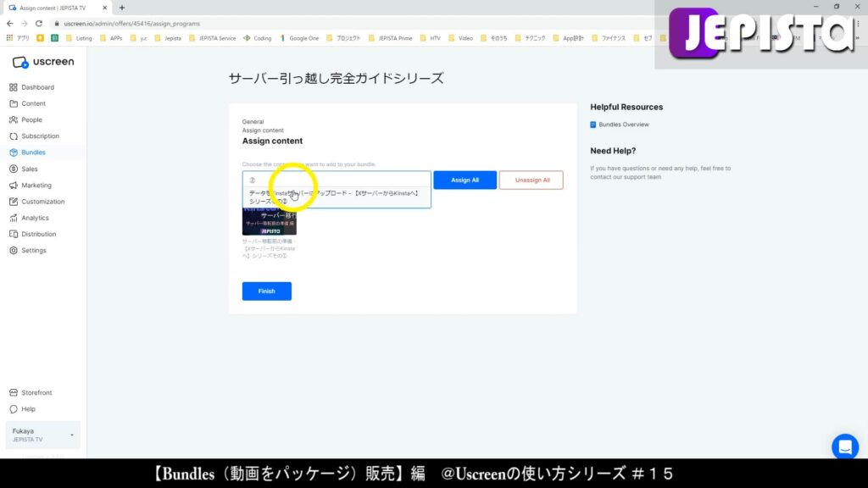Open the Listing bookmark folder

click(x=79, y=38)
